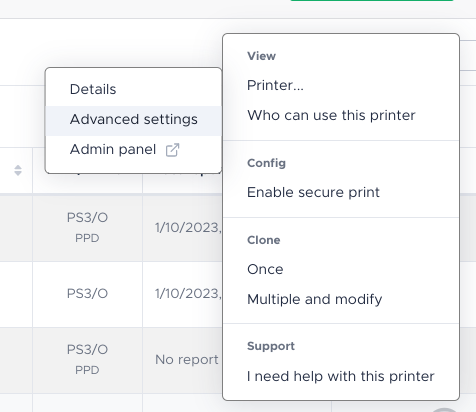Click the Config section heading
This screenshot has height=412, width=476.
266,163
